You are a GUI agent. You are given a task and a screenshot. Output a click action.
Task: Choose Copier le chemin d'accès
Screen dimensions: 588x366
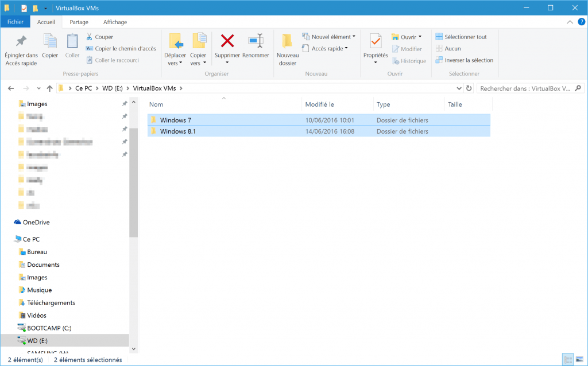121,48
